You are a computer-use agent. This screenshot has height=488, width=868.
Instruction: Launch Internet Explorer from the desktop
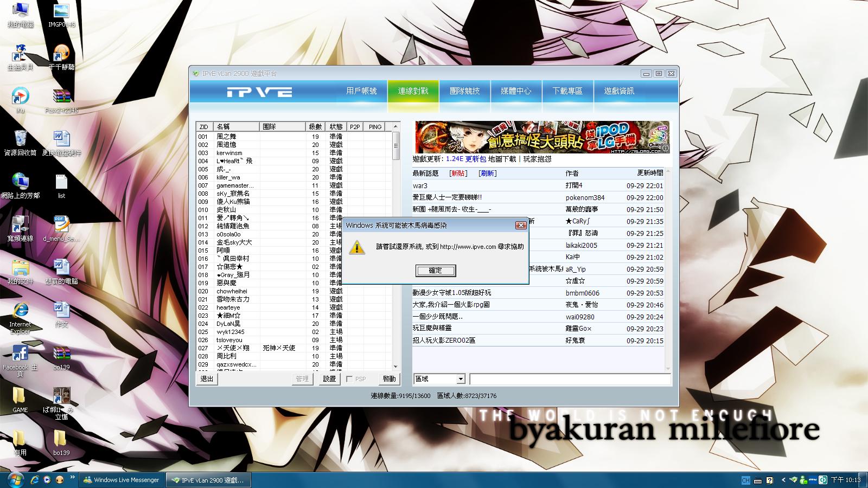point(20,317)
